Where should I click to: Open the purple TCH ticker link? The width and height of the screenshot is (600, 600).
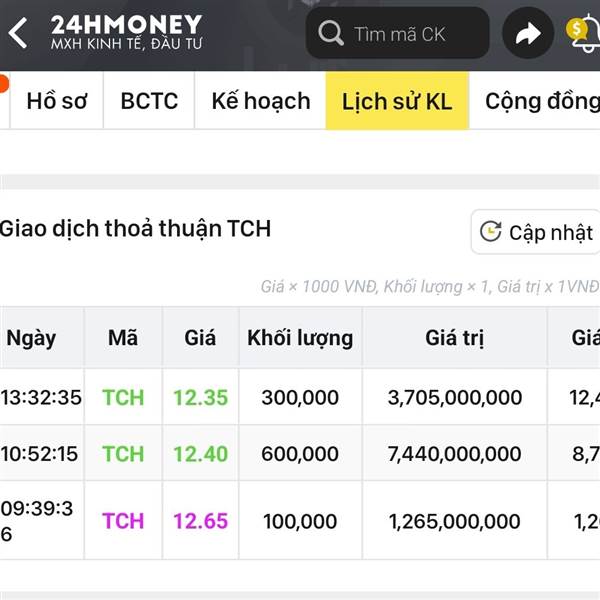coord(123,521)
